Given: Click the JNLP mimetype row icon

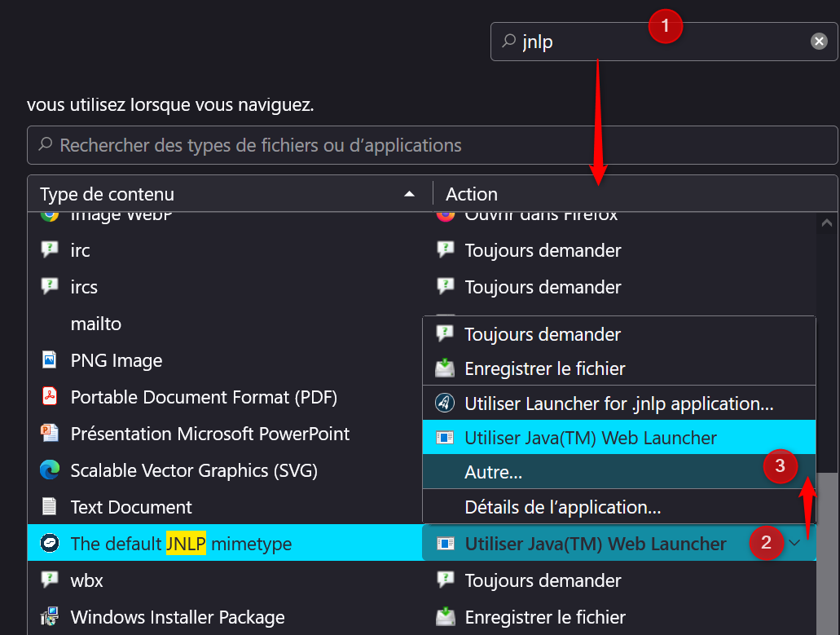Looking at the screenshot, I should coord(50,544).
